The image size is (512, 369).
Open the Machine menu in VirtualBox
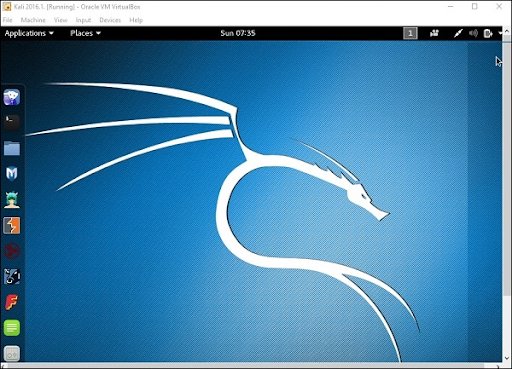pyautogui.click(x=33, y=20)
